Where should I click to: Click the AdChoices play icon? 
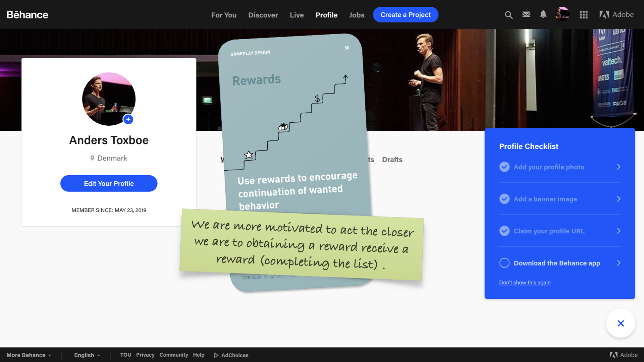216,355
